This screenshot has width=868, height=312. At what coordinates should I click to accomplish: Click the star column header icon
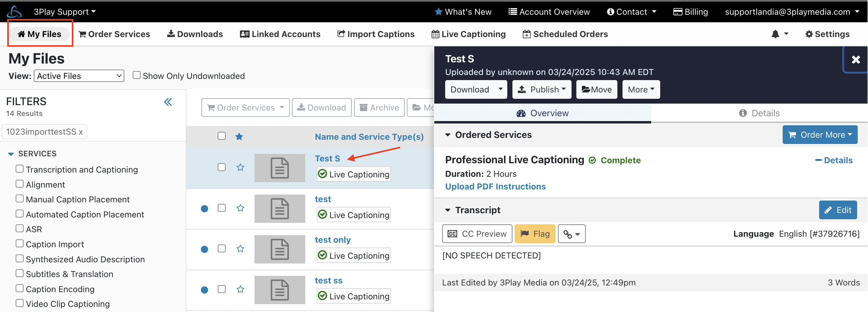[x=239, y=136]
